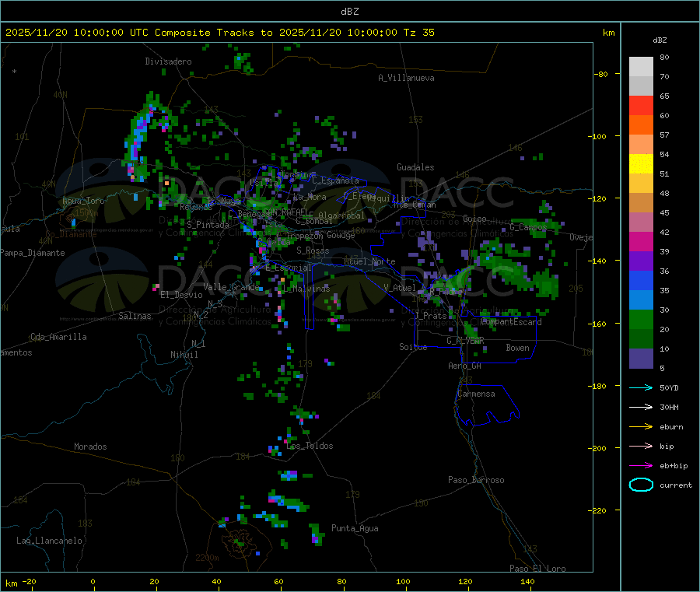Click the Bowen map label

[x=517, y=348]
